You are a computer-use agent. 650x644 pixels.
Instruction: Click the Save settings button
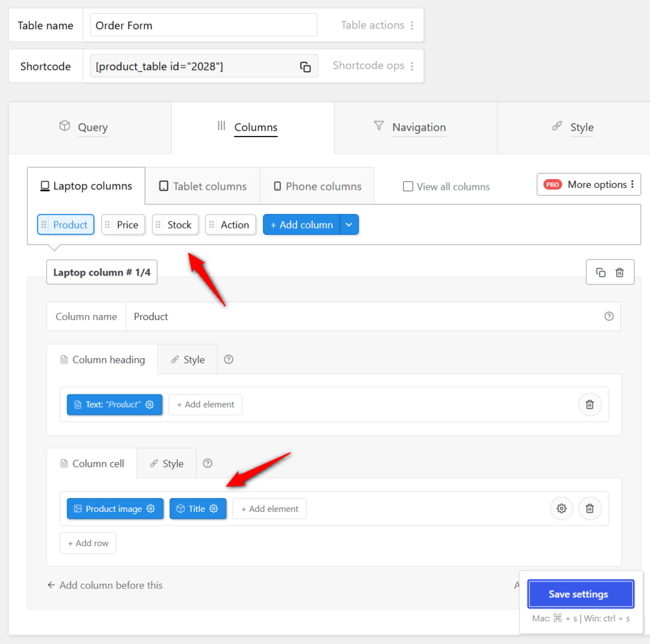(x=580, y=594)
